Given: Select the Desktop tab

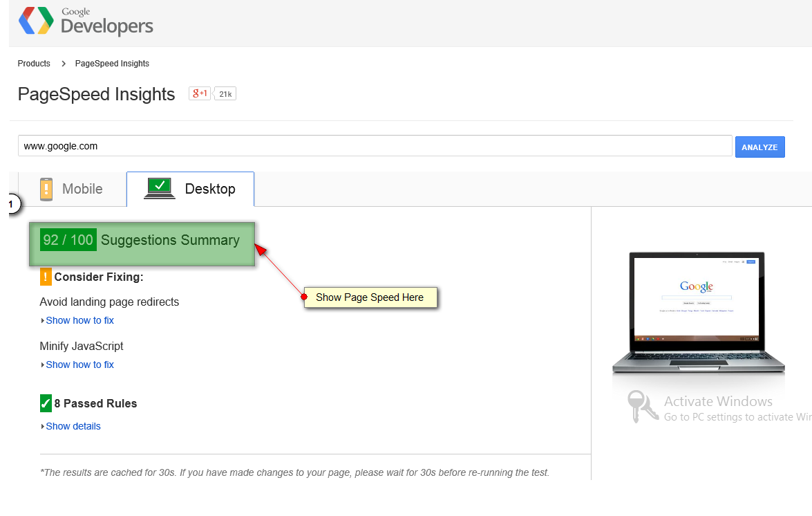Looking at the screenshot, I should 190,189.
